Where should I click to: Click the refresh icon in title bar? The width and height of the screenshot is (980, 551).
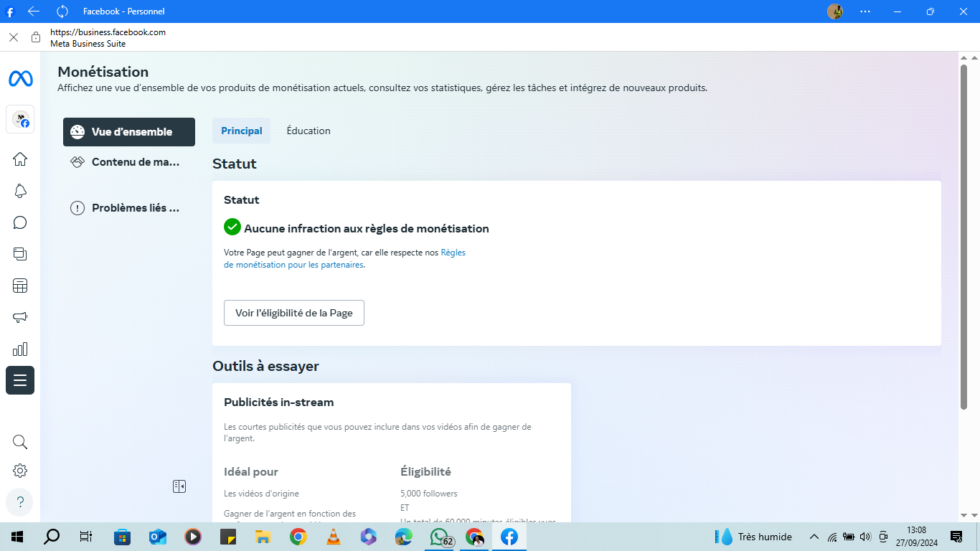[x=62, y=11]
